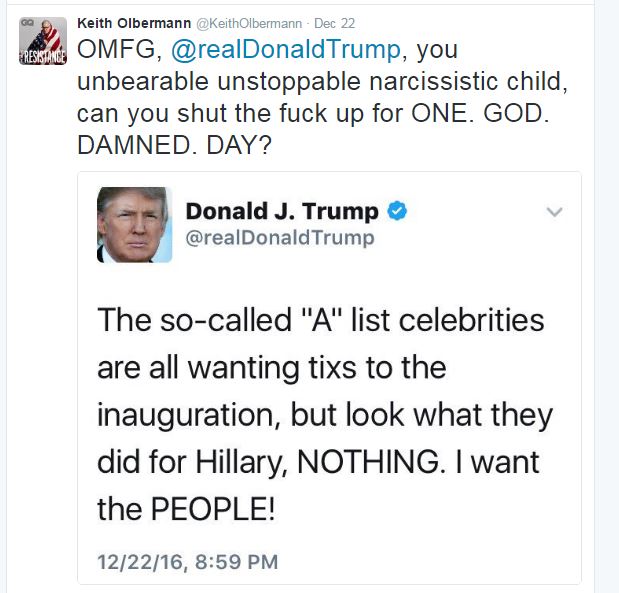Click the RESISTANCE banner on the avatar
The width and height of the screenshot is (619, 593).
(x=42, y=59)
